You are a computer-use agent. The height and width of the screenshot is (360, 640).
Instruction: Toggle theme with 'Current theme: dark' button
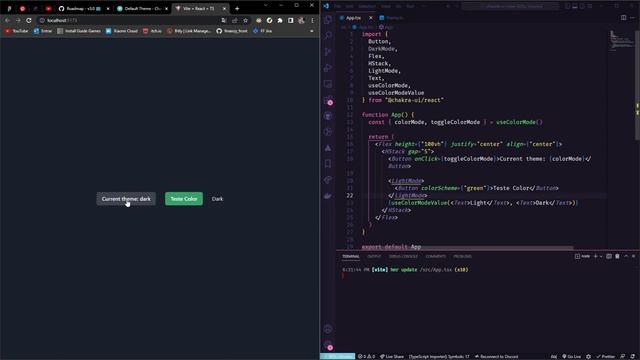pyautogui.click(x=126, y=199)
